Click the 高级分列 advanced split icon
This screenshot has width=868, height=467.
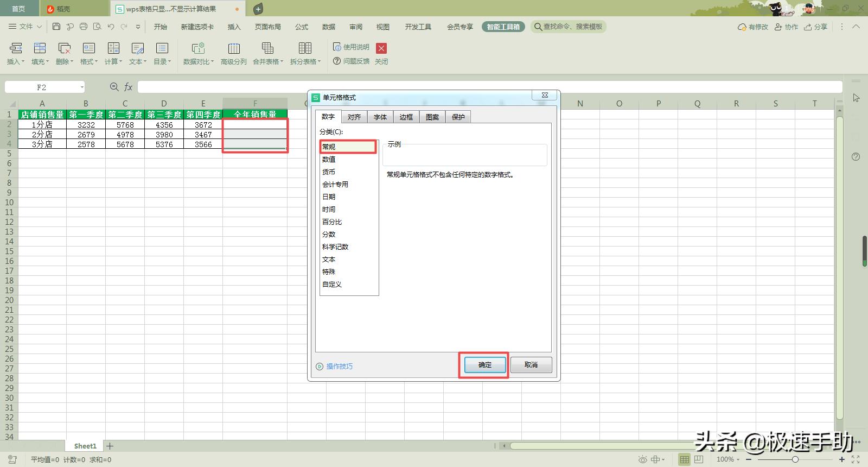[x=234, y=48]
